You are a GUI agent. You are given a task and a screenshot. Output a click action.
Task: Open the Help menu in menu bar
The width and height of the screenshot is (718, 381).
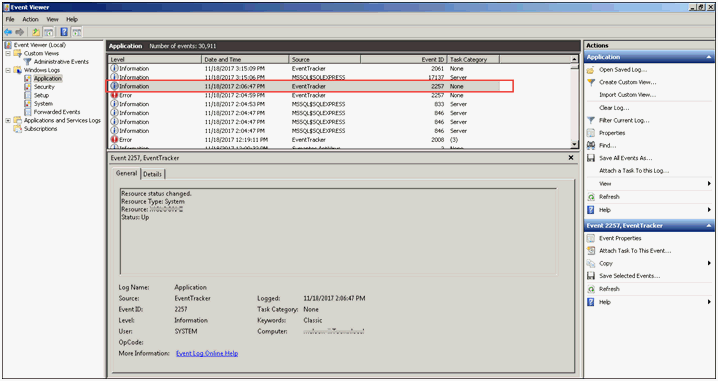72,19
